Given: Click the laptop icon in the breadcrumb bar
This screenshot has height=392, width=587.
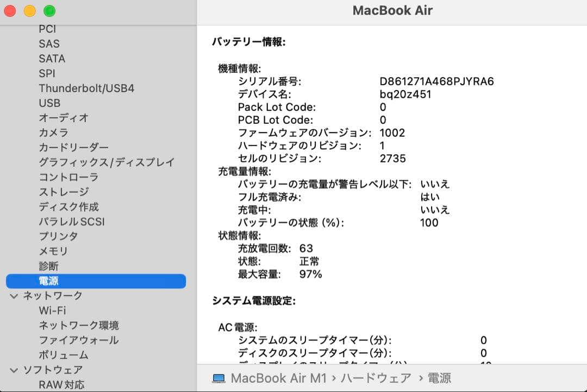Looking at the screenshot, I should tap(219, 378).
